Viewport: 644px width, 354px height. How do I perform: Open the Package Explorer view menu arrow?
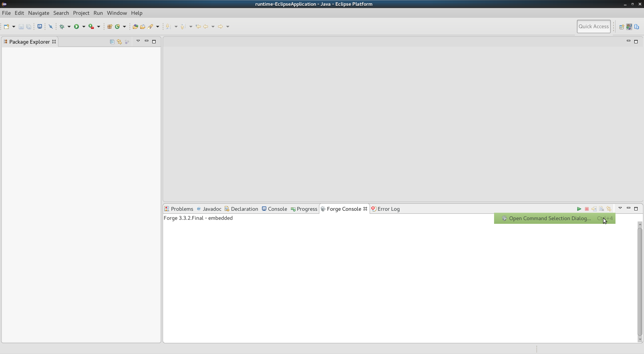coord(138,41)
